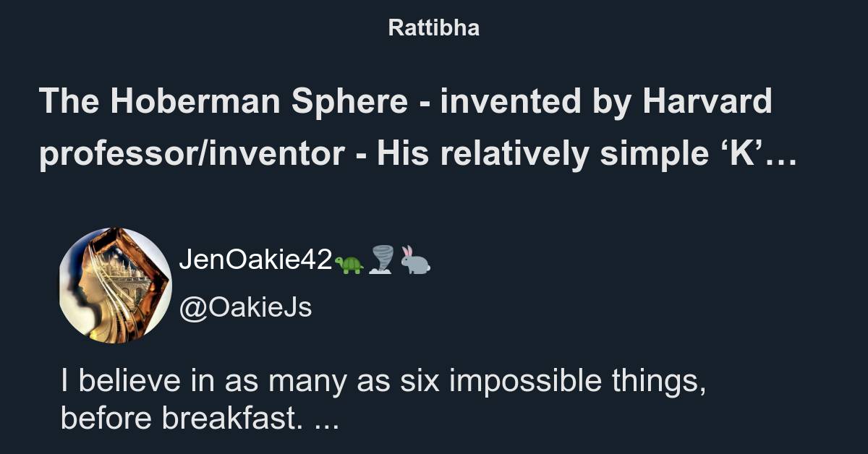Screen dimensions: 868x454
Task: Click the tornado emoji after the username
Action: [380, 260]
